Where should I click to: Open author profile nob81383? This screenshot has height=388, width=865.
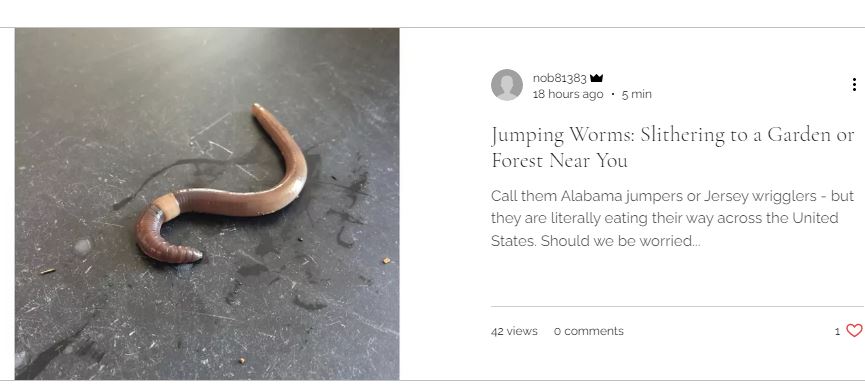tap(559, 78)
